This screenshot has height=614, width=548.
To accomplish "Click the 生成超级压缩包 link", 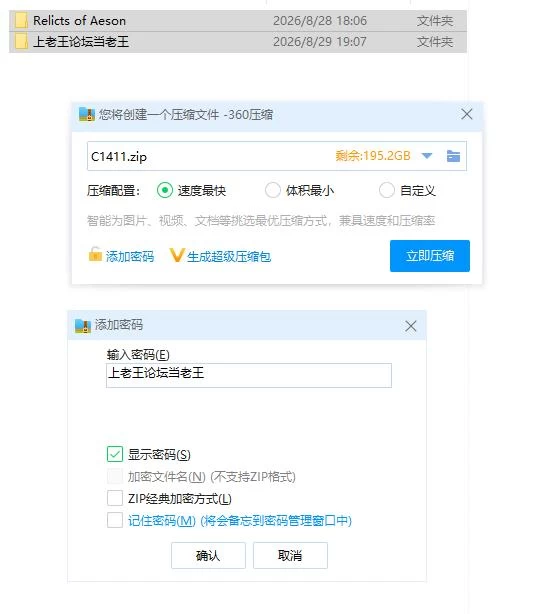I will [x=229, y=256].
